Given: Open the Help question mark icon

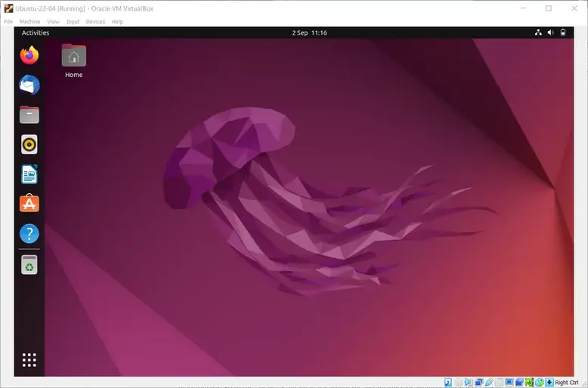Looking at the screenshot, I should [x=29, y=234].
